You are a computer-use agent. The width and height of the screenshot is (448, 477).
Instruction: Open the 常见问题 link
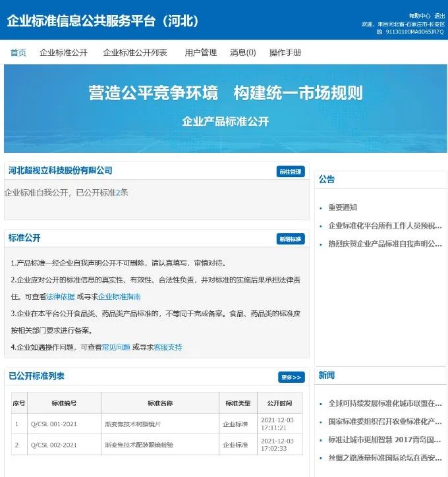coord(116,347)
